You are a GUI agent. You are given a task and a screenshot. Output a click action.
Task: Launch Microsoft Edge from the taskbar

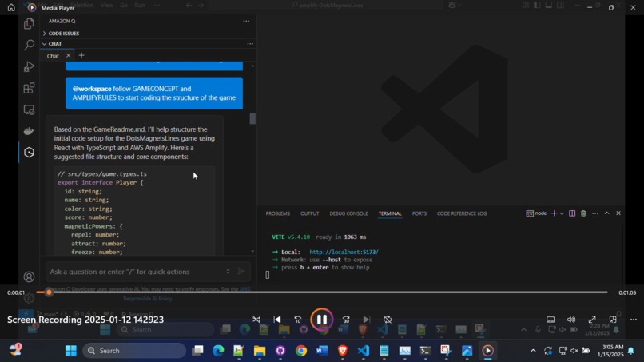218,351
